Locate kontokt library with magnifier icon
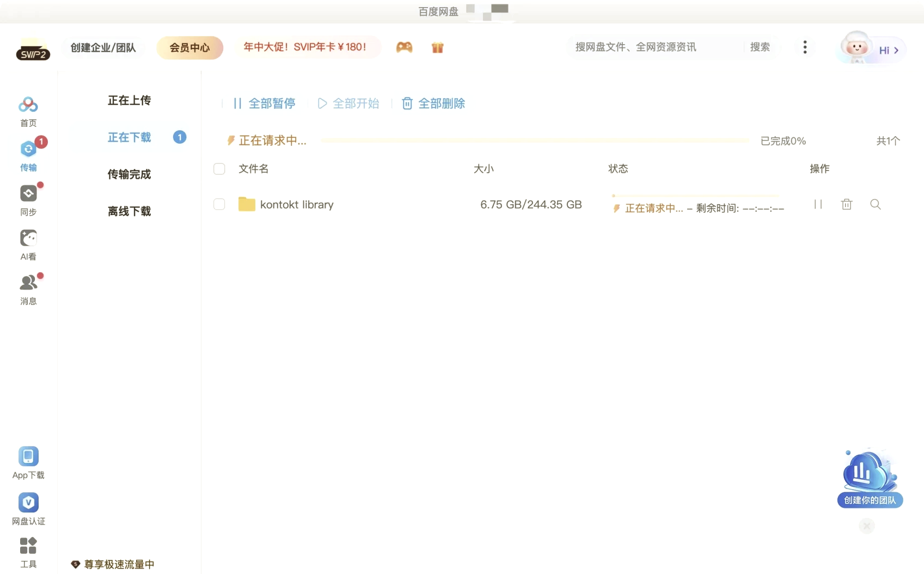This screenshot has width=924, height=574. (876, 204)
